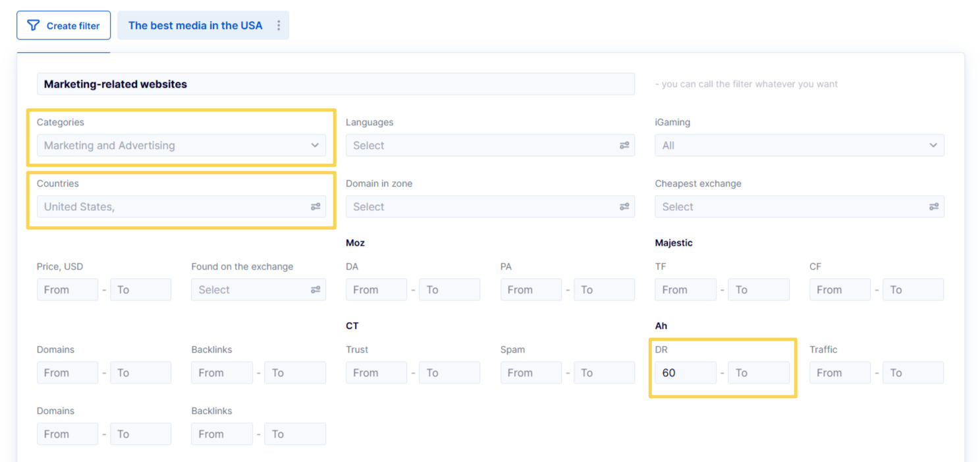Image resolution: width=980 pixels, height=462 pixels.
Task: Click the Spam To field
Action: (x=604, y=373)
